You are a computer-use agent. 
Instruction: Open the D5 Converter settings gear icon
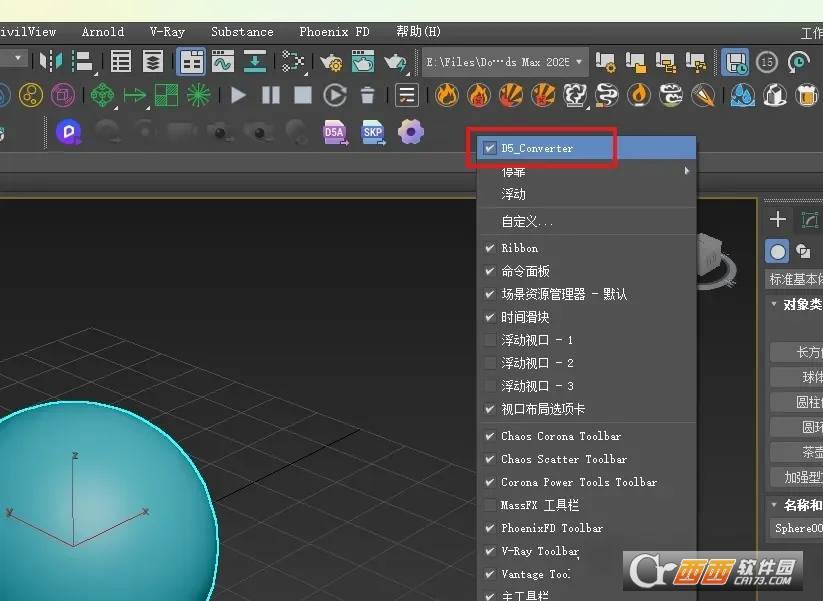(410, 132)
